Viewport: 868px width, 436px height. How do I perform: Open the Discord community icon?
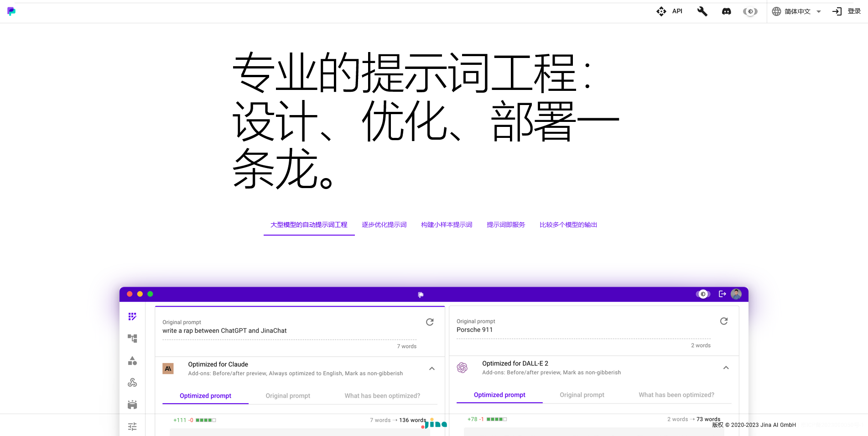pyautogui.click(x=727, y=11)
